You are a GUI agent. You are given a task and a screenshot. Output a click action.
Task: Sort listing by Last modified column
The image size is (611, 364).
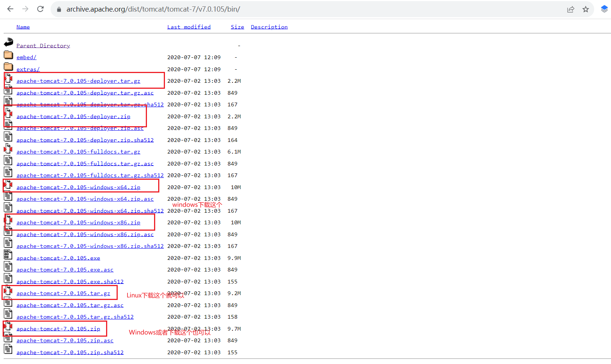click(189, 27)
